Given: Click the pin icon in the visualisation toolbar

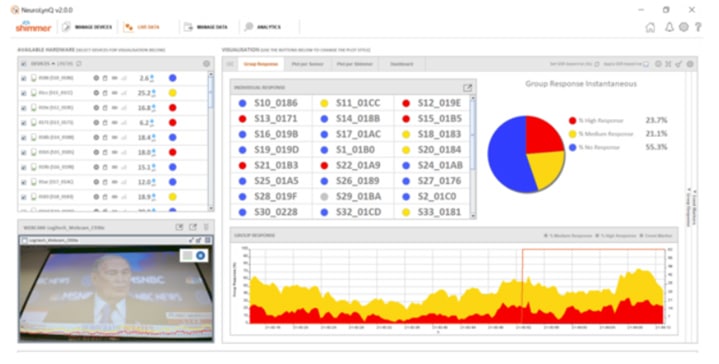Looking at the screenshot, I should [x=679, y=64].
